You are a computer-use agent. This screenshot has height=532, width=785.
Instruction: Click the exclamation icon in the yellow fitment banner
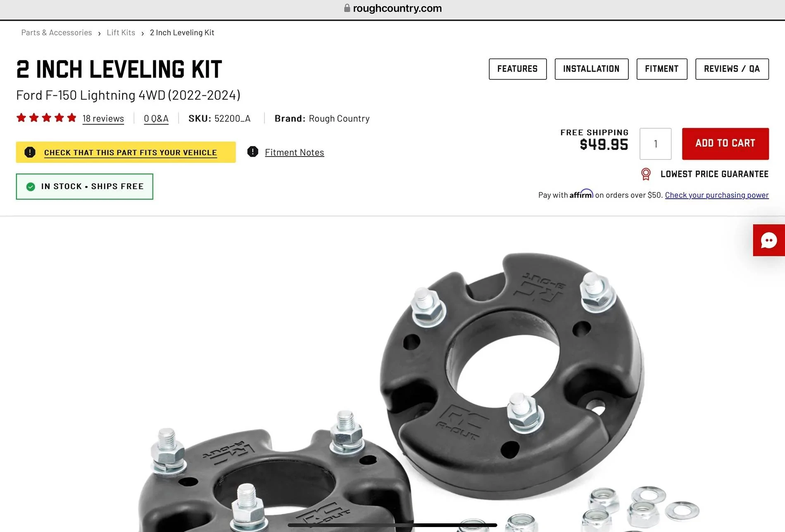point(30,152)
